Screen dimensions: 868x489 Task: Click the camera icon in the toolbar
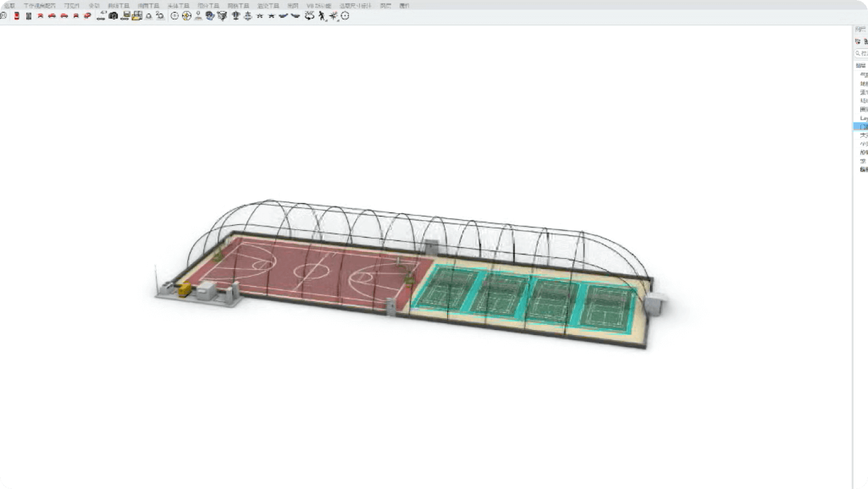113,16
